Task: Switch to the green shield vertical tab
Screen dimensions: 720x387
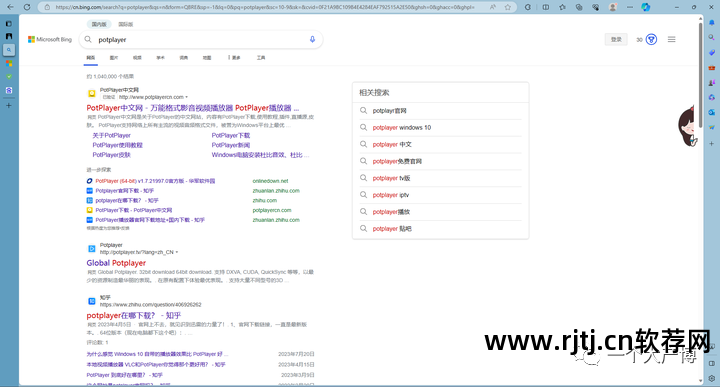Action: click(x=9, y=77)
